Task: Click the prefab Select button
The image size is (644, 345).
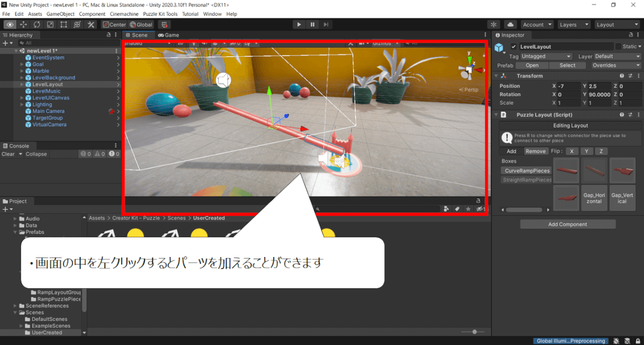Action: (567, 65)
